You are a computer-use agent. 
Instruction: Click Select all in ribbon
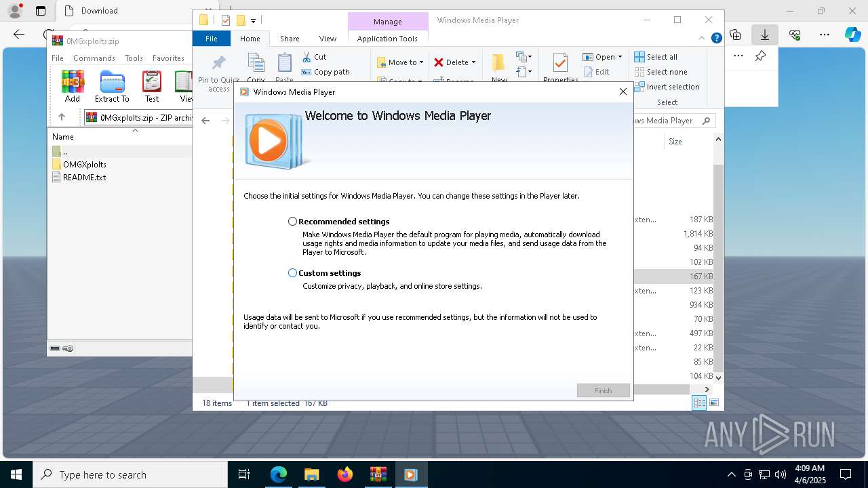pos(656,57)
